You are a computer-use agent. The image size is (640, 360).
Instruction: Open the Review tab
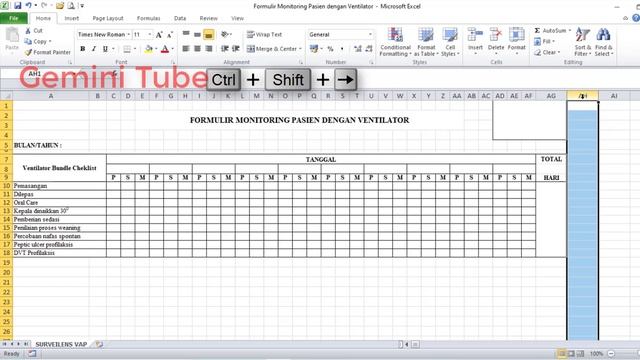click(x=208, y=18)
